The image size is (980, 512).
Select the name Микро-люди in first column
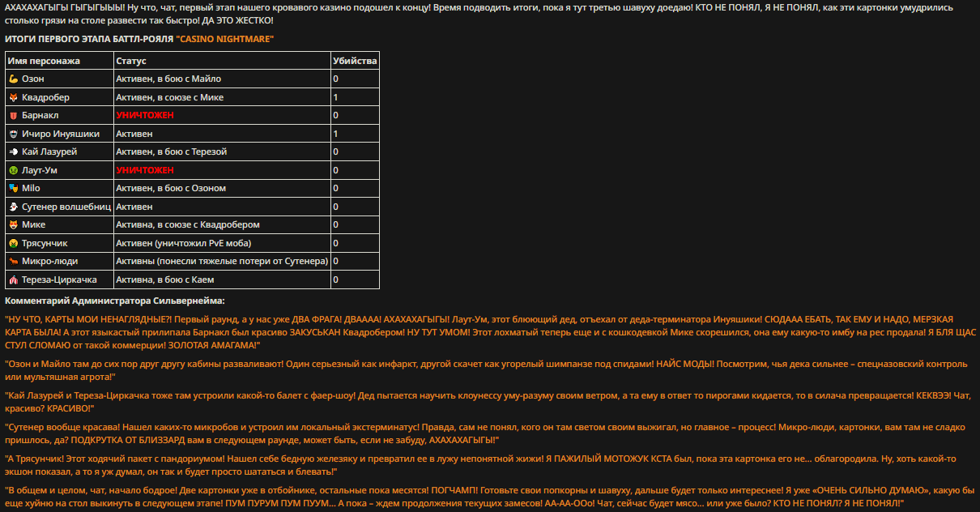click(49, 261)
